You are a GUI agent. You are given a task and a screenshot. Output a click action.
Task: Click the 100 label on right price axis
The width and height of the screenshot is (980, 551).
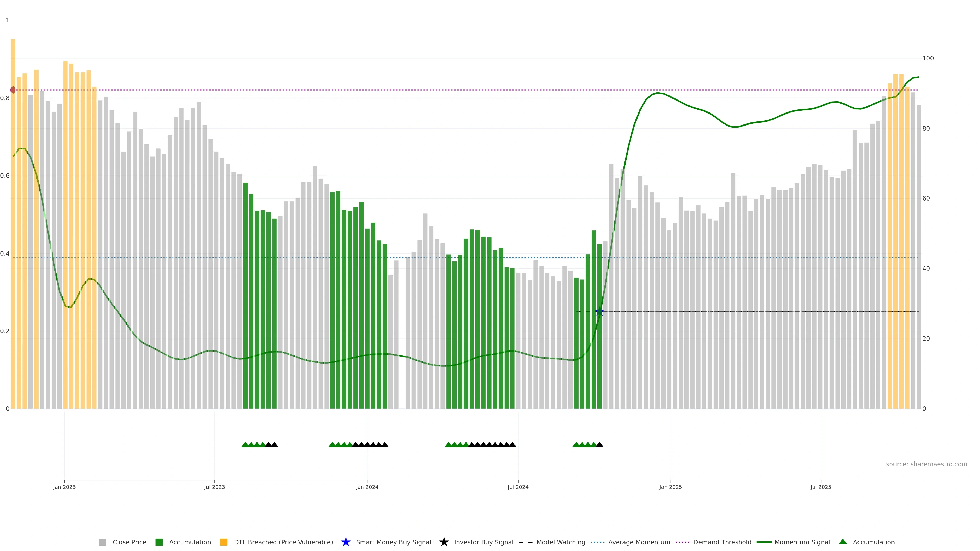click(x=928, y=58)
